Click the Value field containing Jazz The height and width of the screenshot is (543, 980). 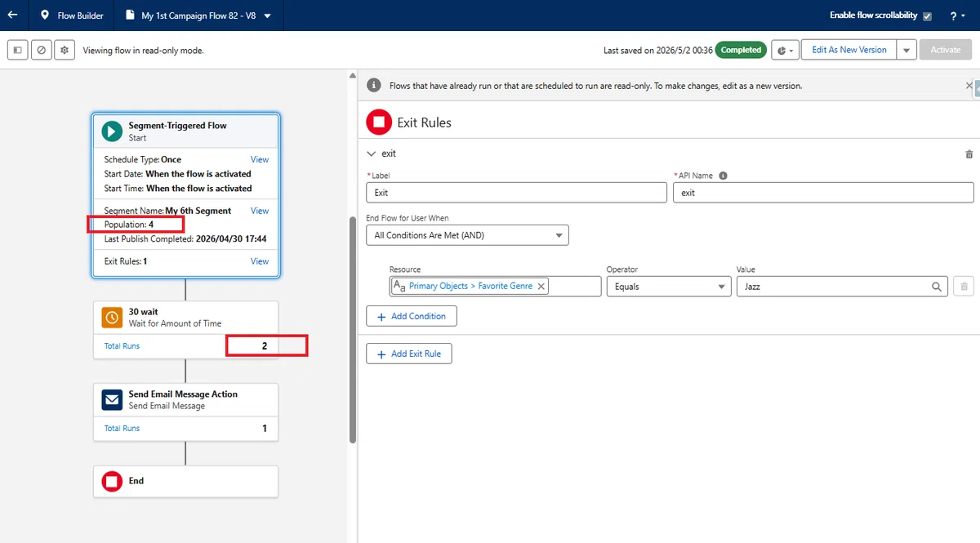tap(842, 287)
